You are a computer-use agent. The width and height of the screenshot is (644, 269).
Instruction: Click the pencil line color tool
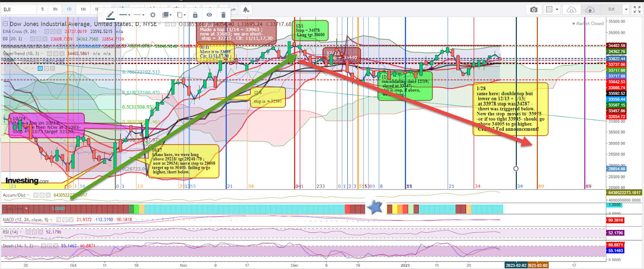pyautogui.click(x=110, y=15)
